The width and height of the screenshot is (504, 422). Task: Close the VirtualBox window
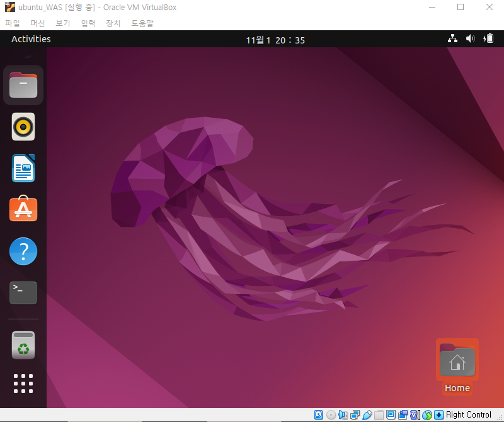point(490,7)
